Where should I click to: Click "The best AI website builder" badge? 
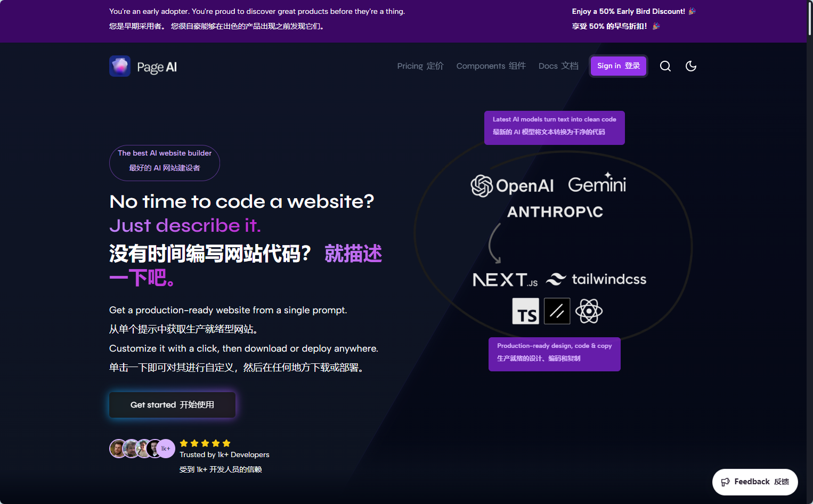(x=165, y=163)
